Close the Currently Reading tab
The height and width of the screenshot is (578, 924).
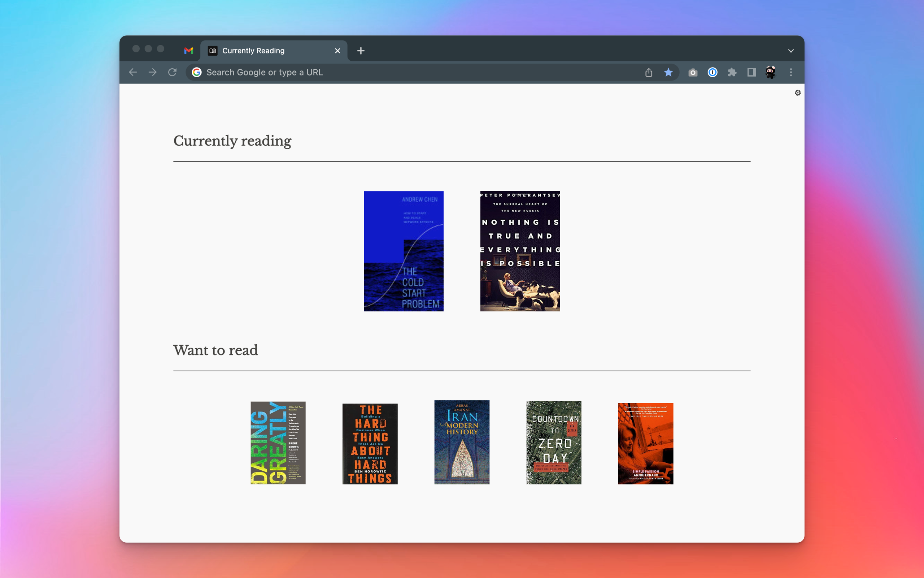[337, 51]
